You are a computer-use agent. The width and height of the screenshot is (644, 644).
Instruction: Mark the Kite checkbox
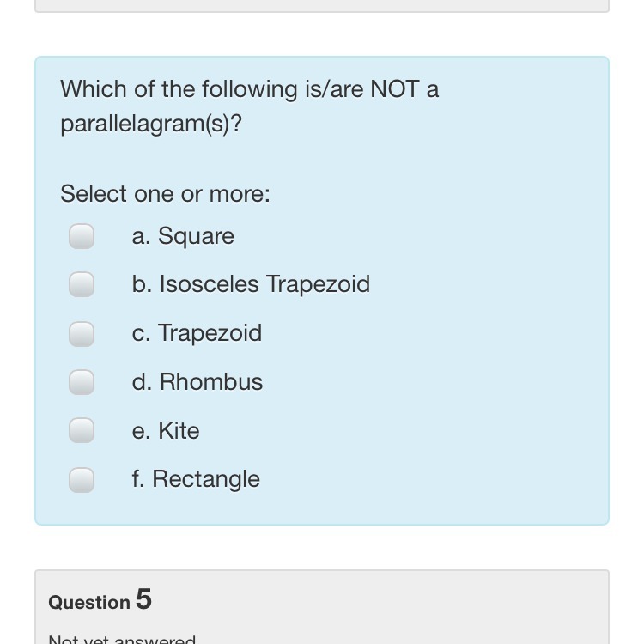[x=82, y=430]
